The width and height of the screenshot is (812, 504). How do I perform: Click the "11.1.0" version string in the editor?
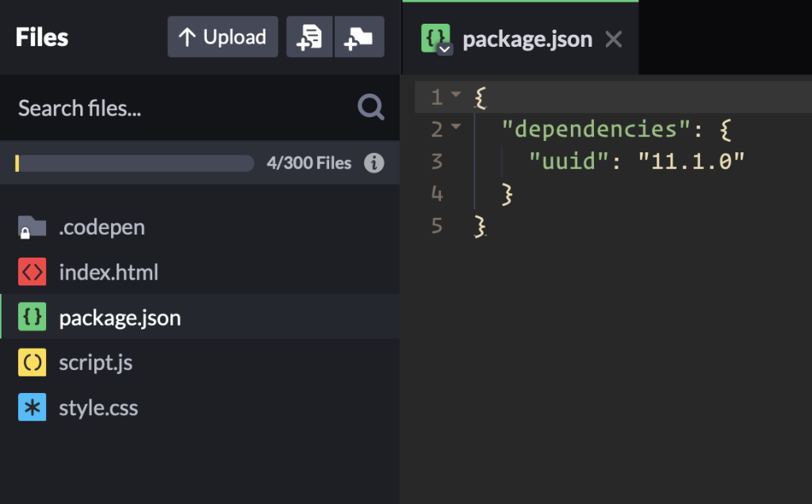coord(691,161)
